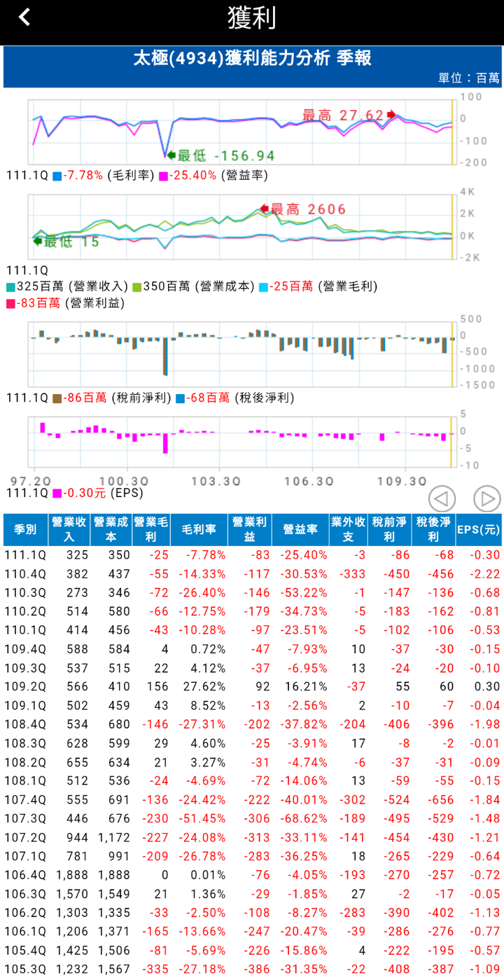Image resolution: width=504 pixels, height=980 pixels.
Task: Click the -333 non-operating value cell
Action: pos(351,574)
